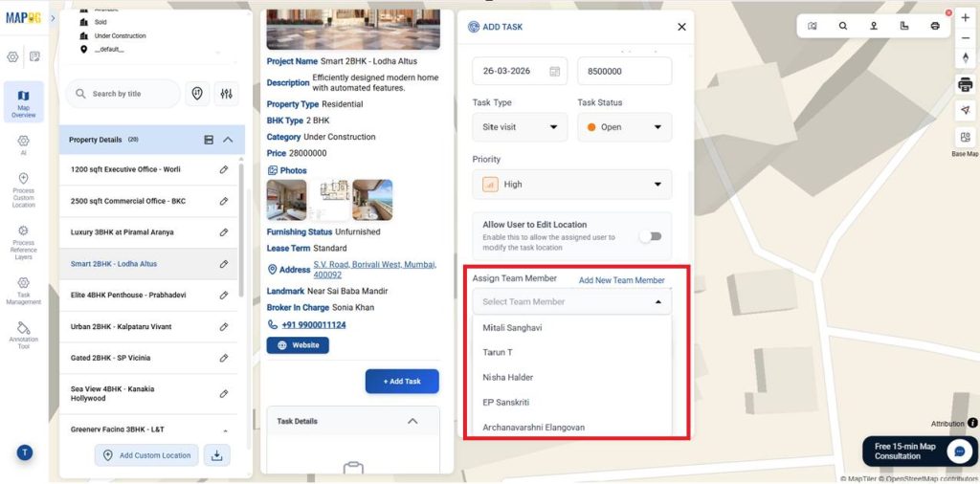
Task: Select Elite 4BHK Penthouse - Prabhadevi row
Action: (x=148, y=295)
